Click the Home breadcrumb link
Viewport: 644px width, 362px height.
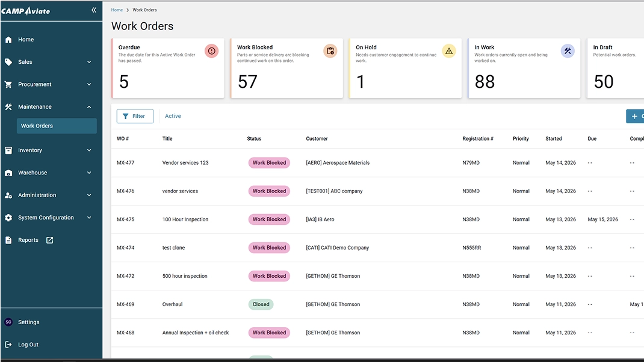tap(117, 10)
